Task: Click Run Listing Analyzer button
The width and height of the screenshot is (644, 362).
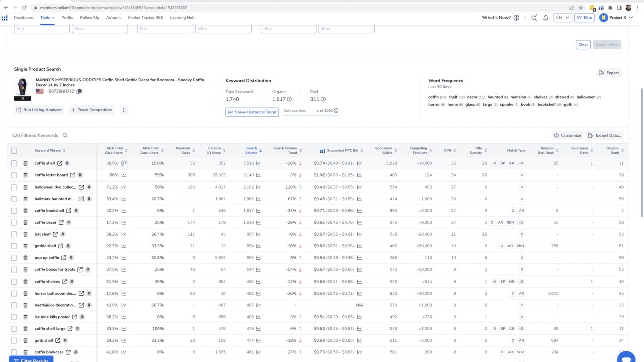Action: (39, 110)
